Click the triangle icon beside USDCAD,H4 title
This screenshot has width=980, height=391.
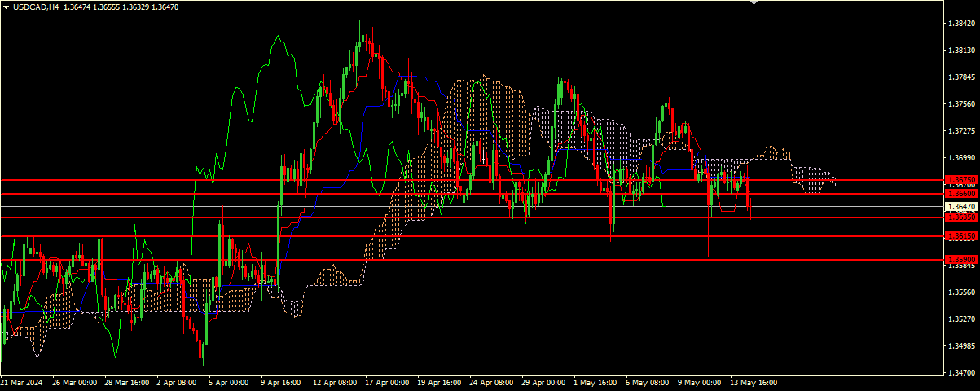tap(6, 7)
